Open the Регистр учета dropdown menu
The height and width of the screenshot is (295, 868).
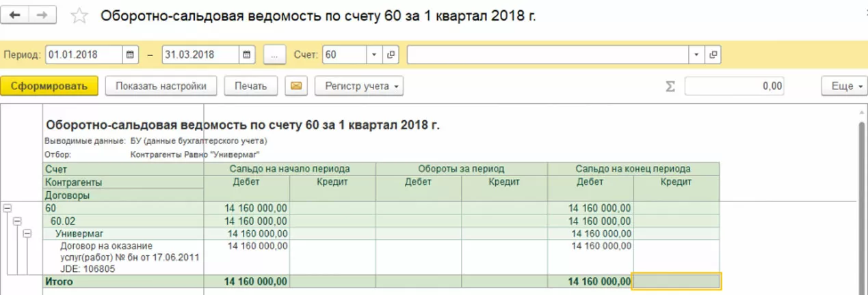pos(359,86)
